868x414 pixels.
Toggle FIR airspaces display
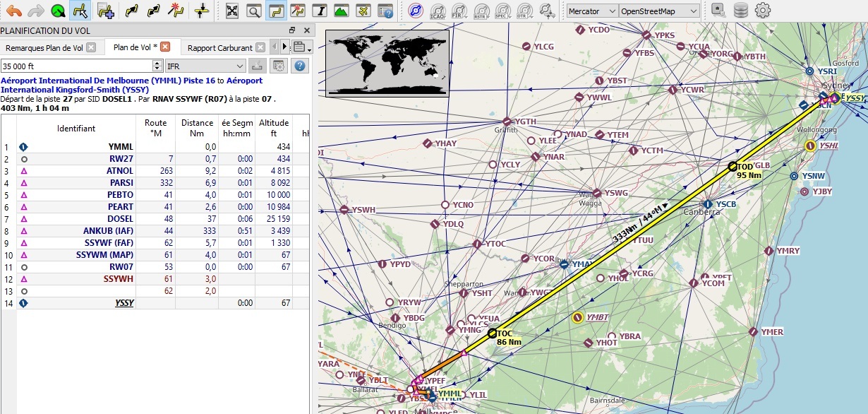(x=459, y=11)
